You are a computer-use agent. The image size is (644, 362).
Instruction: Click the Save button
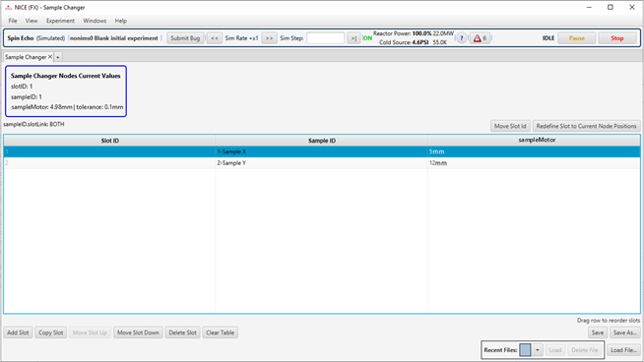(598, 332)
